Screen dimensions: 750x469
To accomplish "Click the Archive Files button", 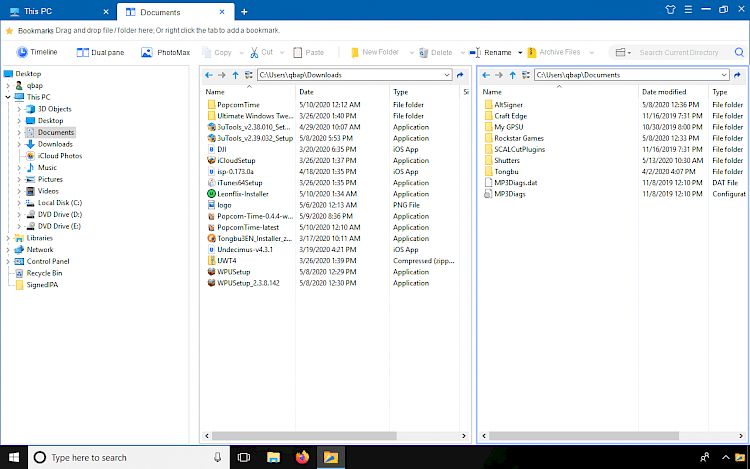I will (553, 52).
